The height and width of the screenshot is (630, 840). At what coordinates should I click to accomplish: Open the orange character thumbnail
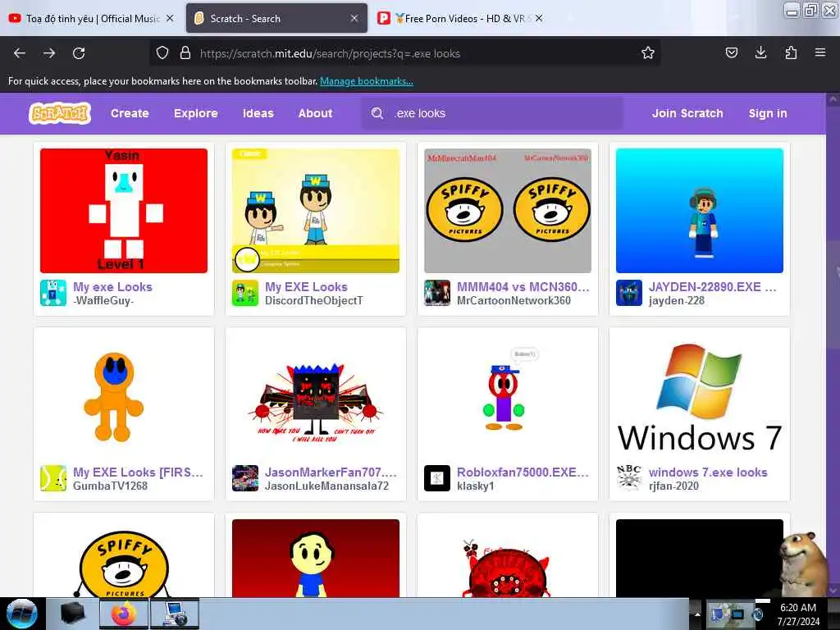(124, 396)
